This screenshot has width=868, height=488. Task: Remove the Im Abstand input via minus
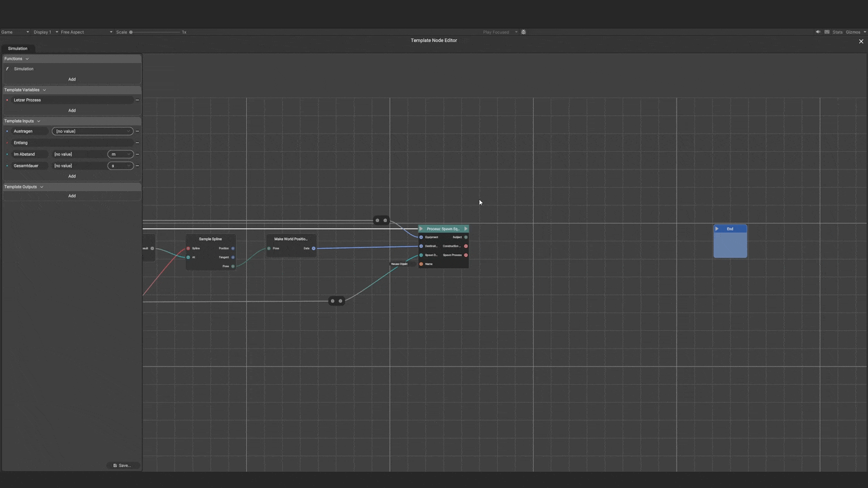[137, 154]
